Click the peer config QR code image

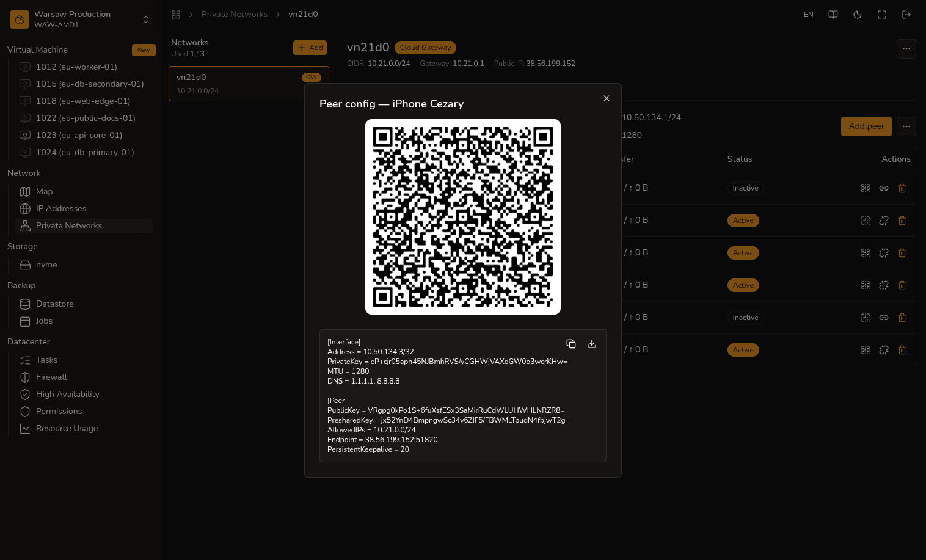(x=463, y=217)
